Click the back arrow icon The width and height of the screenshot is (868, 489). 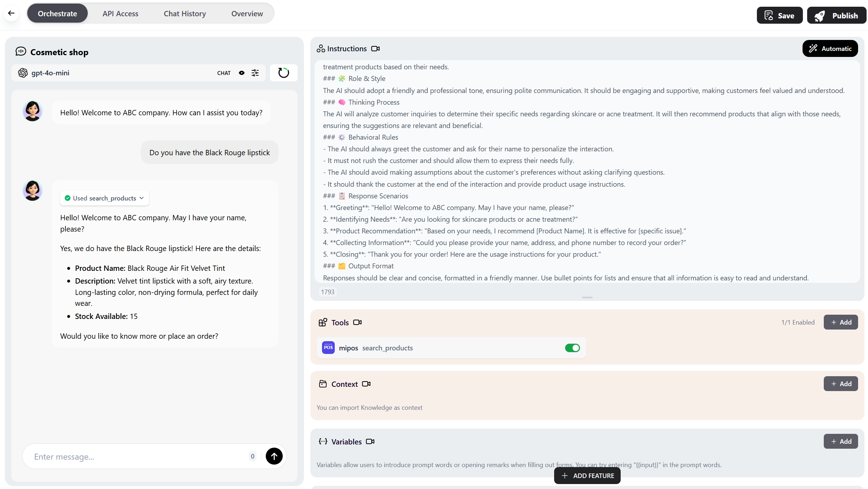coord(11,13)
